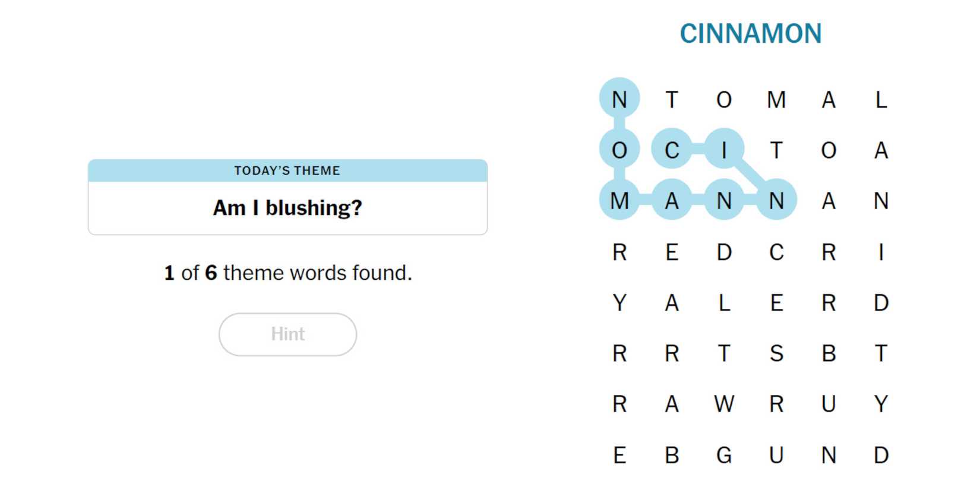This screenshot has height=490, width=980.
Task: Click the Today's Theme header
Action: point(287,171)
